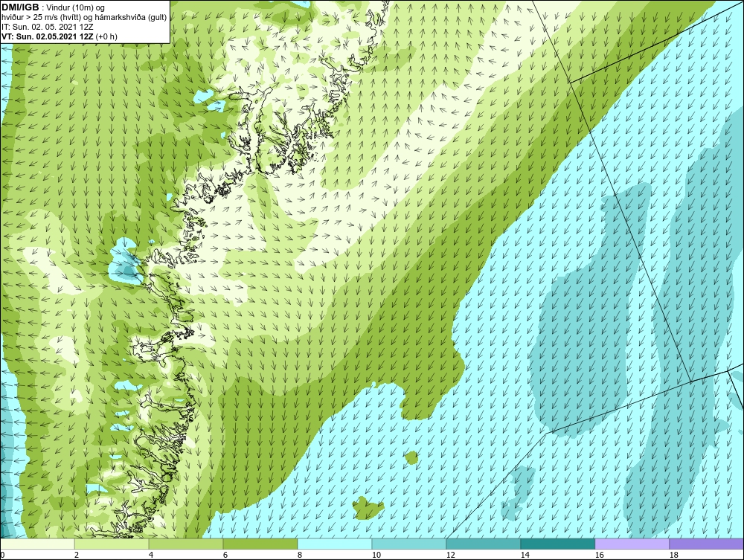Click the 14–16 m/s dark teal band
The height and width of the screenshot is (560, 744).
557,544
